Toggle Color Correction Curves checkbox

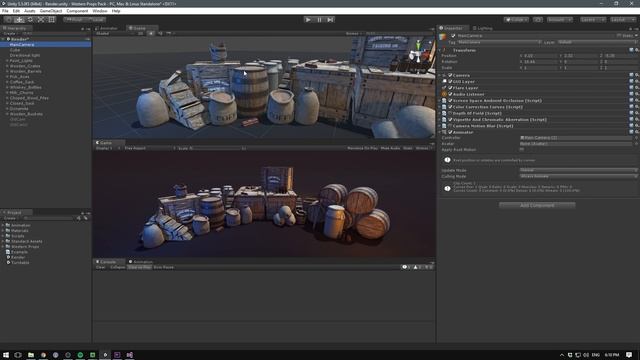pos(450,107)
